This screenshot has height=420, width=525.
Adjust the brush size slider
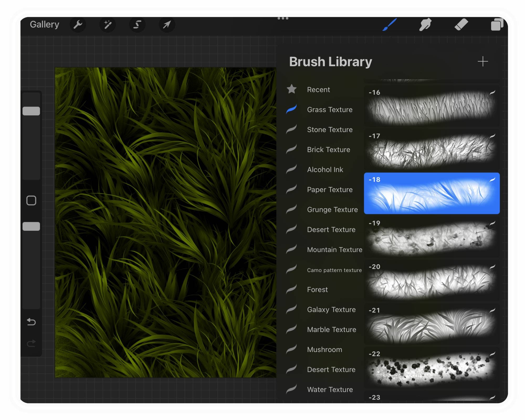pyautogui.click(x=32, y=111)
